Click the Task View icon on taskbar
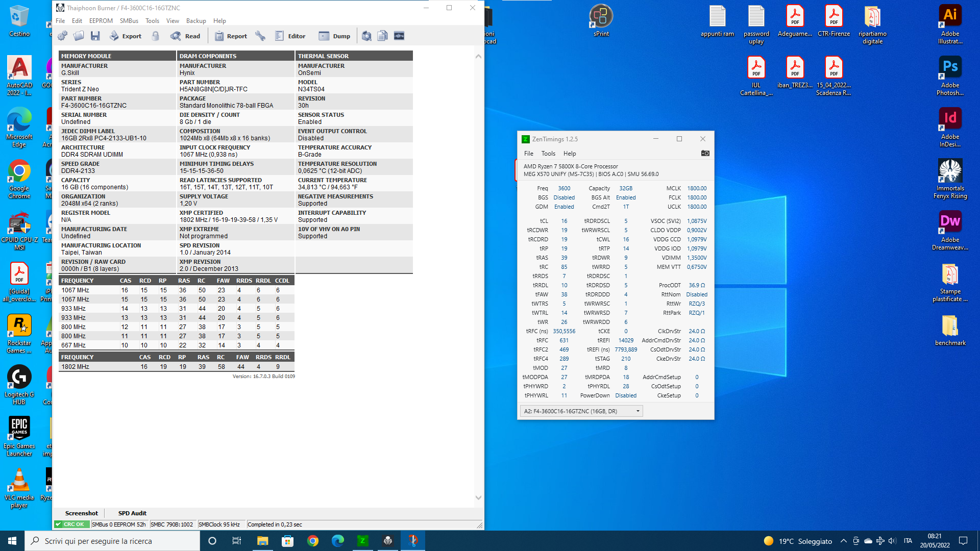The image size is (980, 551). (237, 541)
